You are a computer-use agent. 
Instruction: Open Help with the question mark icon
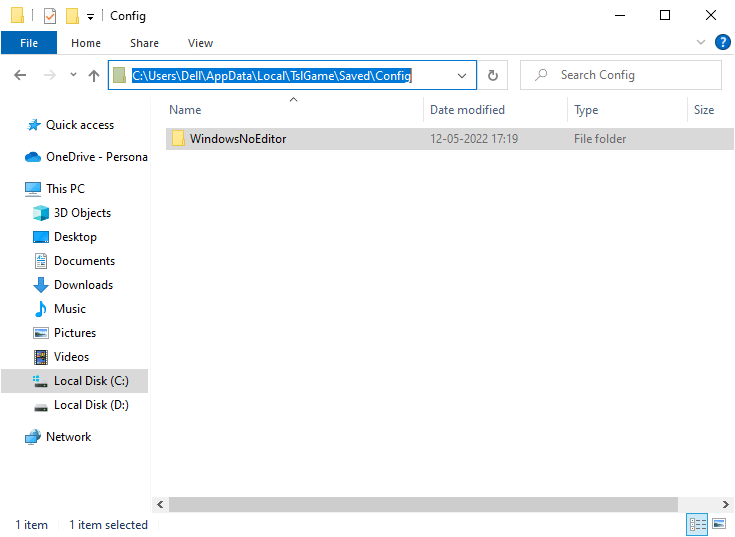coord(722,42)
